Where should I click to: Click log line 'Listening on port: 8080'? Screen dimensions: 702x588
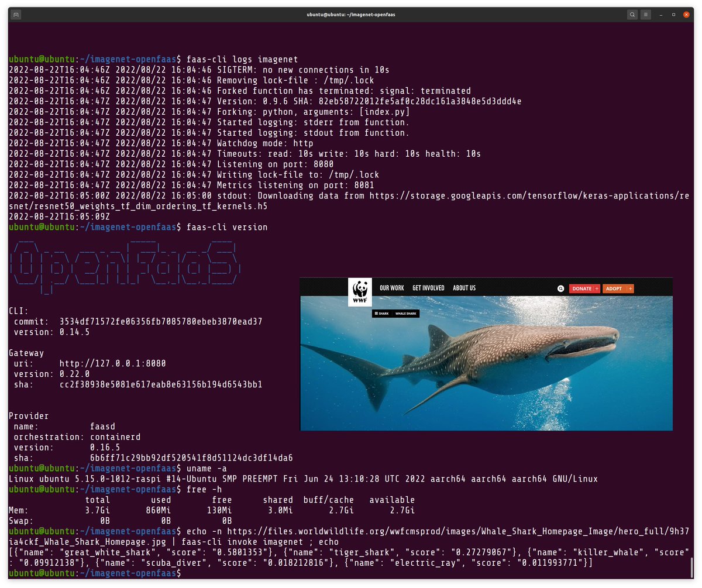275,164
